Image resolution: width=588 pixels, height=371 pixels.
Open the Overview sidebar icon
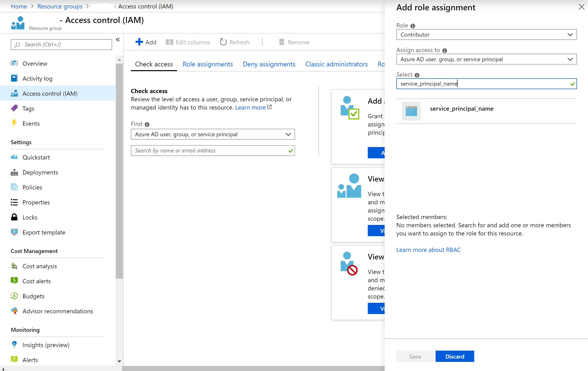pyautogui.click(x=14, y=64)
